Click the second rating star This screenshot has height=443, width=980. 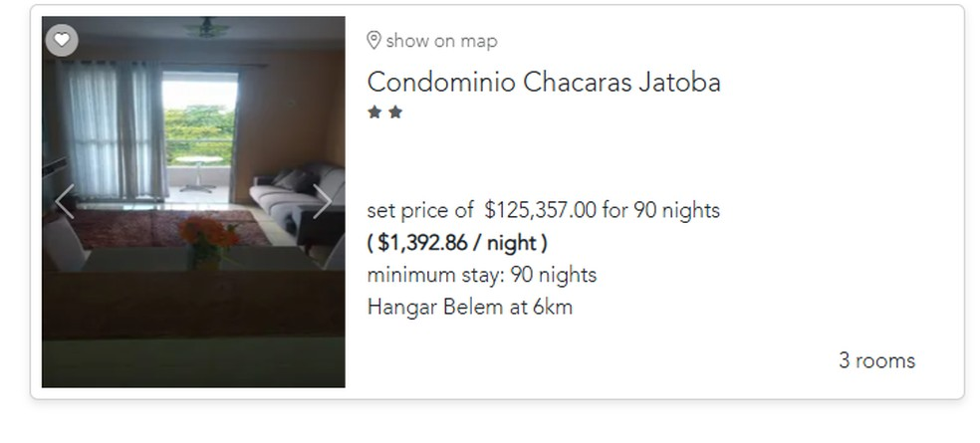click(395, 112)
